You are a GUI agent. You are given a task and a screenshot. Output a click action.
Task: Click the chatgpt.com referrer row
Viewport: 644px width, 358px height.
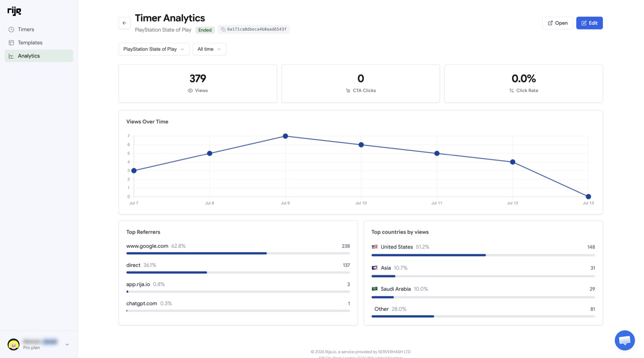238,306
